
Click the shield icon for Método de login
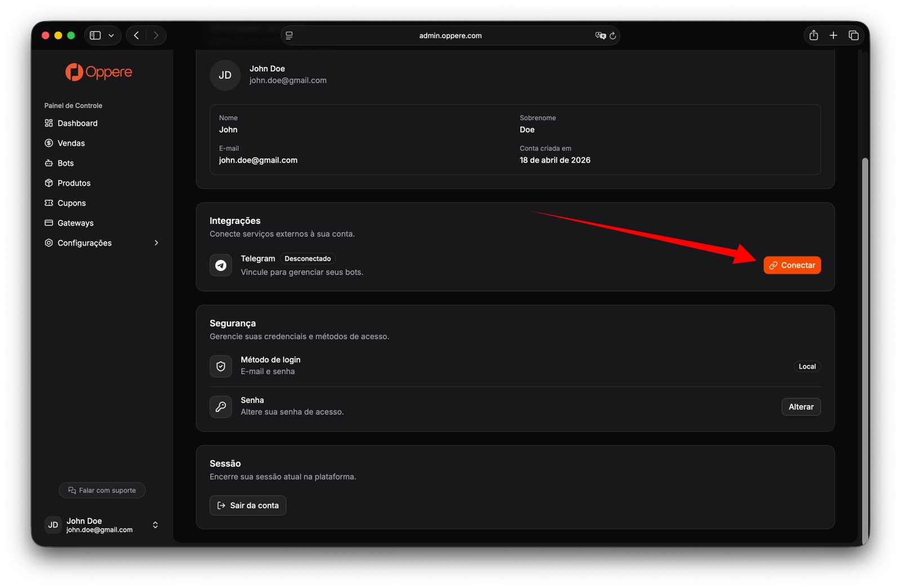coord(221,366)
